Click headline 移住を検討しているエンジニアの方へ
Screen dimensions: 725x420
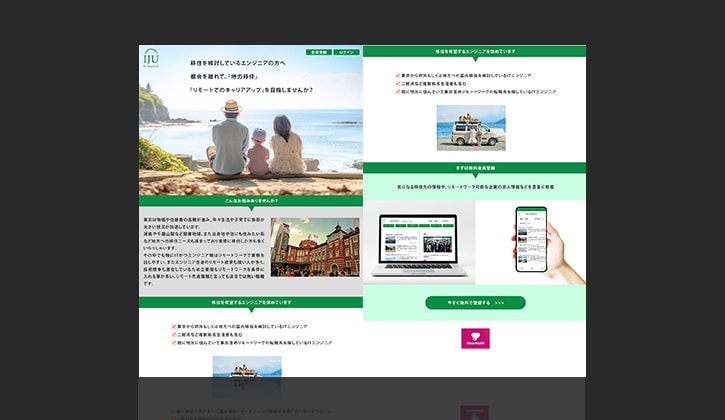pyautogui.click(x=238, y=63)
